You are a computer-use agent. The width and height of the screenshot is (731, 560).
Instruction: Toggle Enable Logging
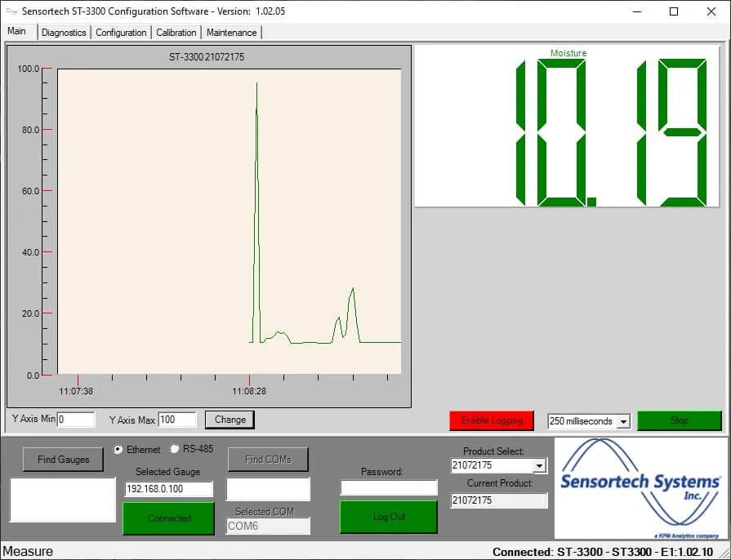[x=491, y=420]
